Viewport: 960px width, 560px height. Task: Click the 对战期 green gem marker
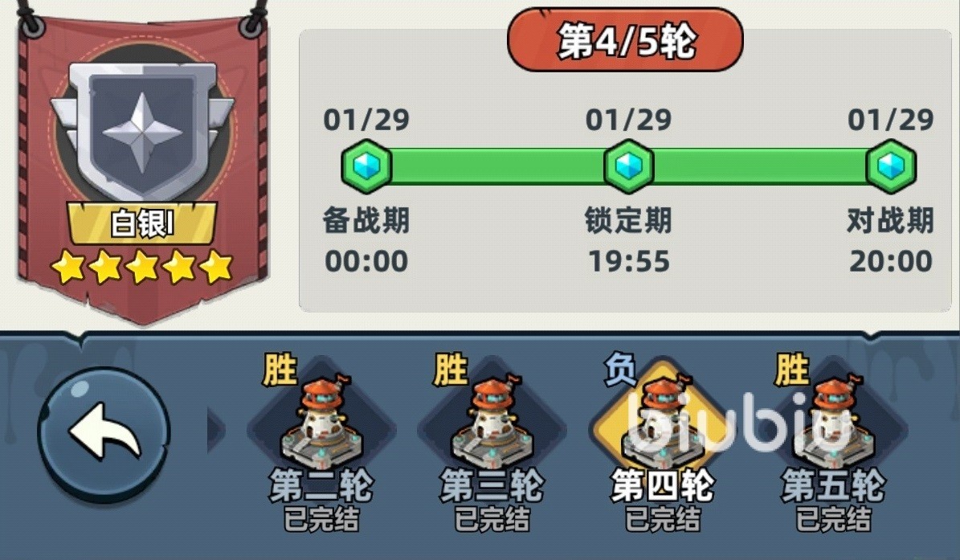[890, 166]
